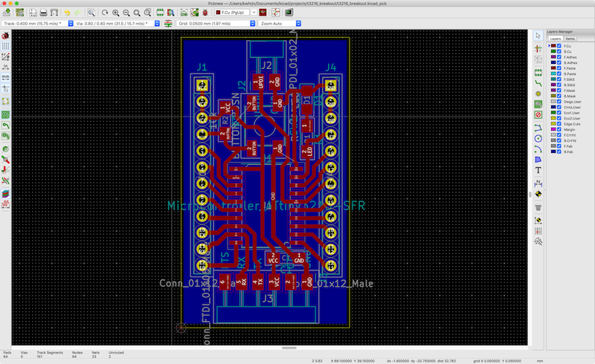Toggle visibility checkbox for F.Adhes layer
This screenshot has width=595, height=364.
[559, 57]
